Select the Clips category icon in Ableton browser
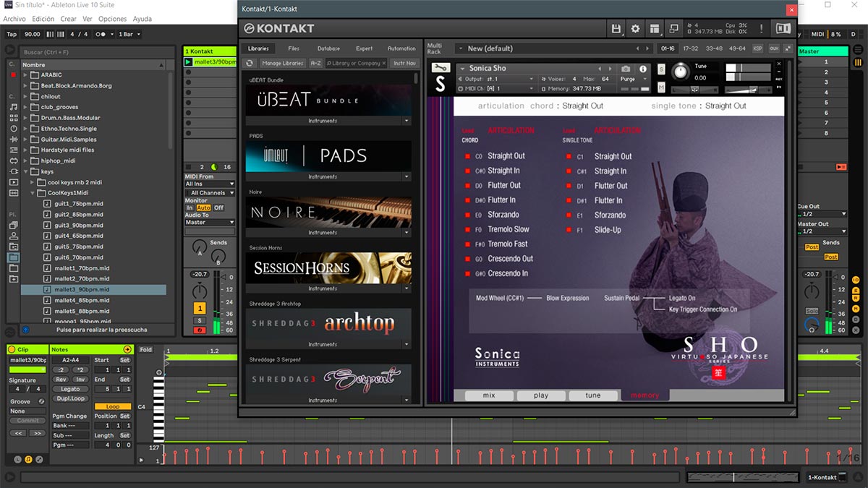The width and height of the screenshot is (868, 488). point(14,182)
